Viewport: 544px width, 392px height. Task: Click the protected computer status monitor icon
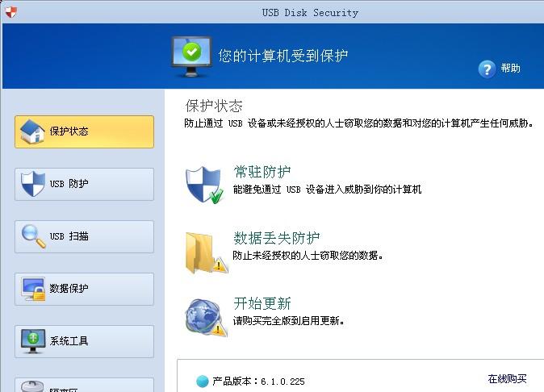pos(191,56)
